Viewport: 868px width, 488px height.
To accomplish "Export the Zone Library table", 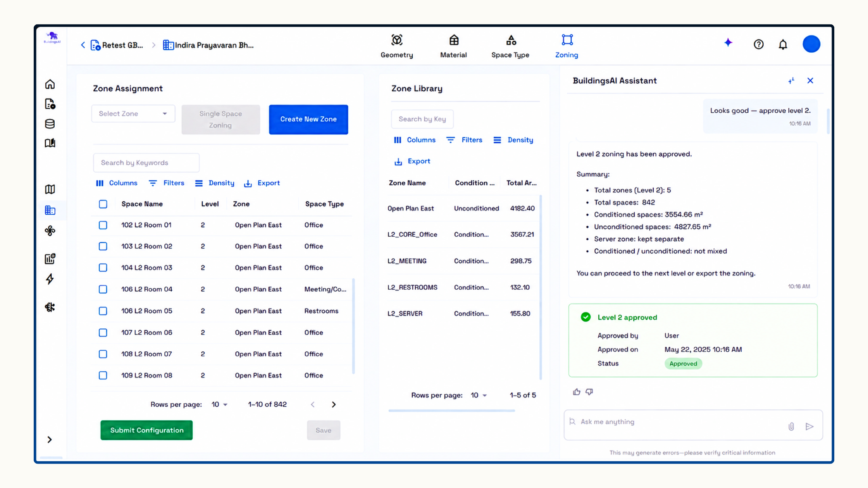I will click(x=412, y=161).
